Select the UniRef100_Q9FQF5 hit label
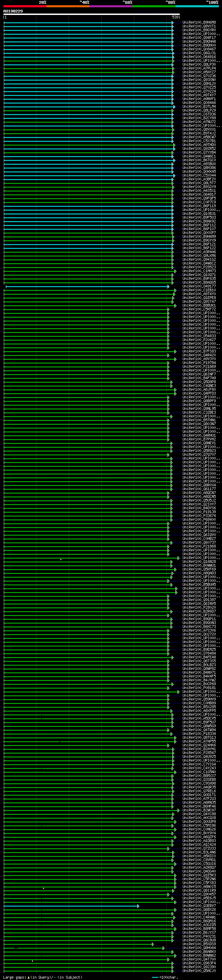 click(199, 198)
